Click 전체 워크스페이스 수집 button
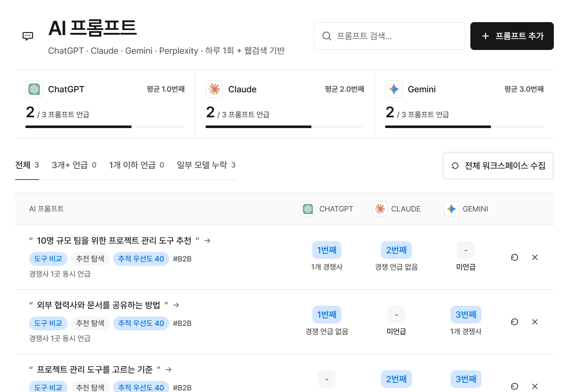Viewport: 569px width, 392px height. (x=498, y=166)
